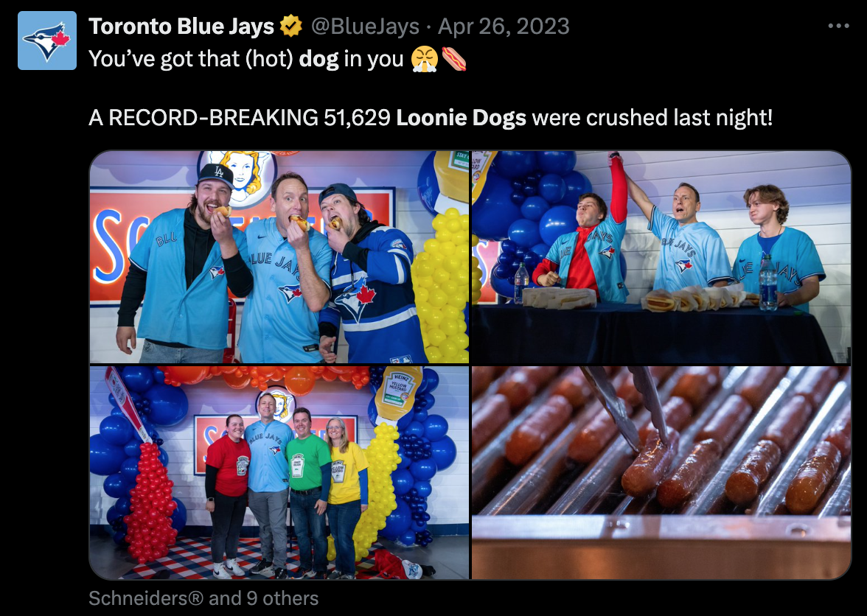Open the @BlueJays handle link
This screenshot has height=616, width=867.
[x=364, y=26]
